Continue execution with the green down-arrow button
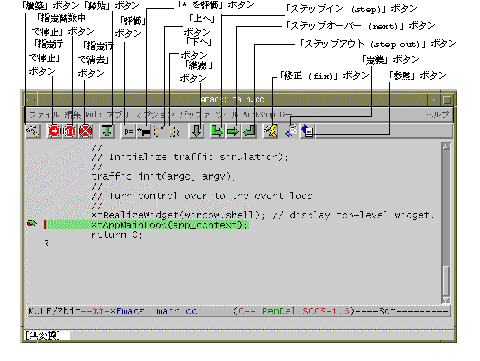This screenshot has width=480, height=361. tap(196, 131)
